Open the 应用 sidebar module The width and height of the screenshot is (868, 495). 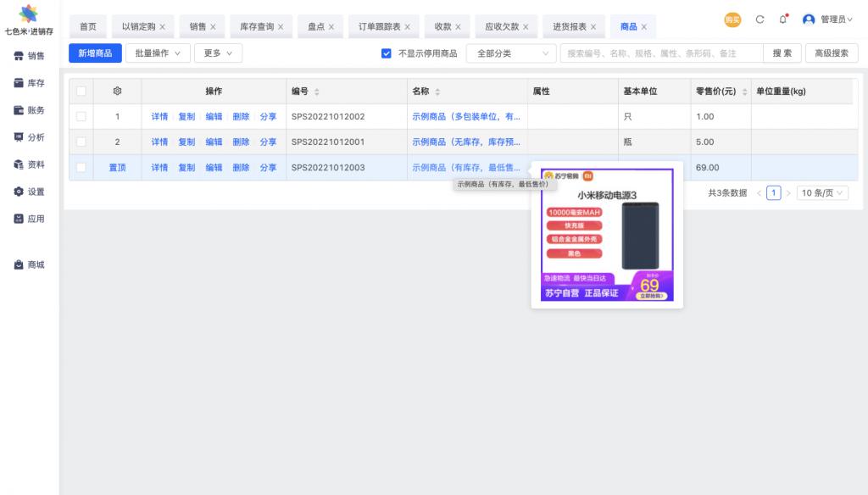point(29,219)
